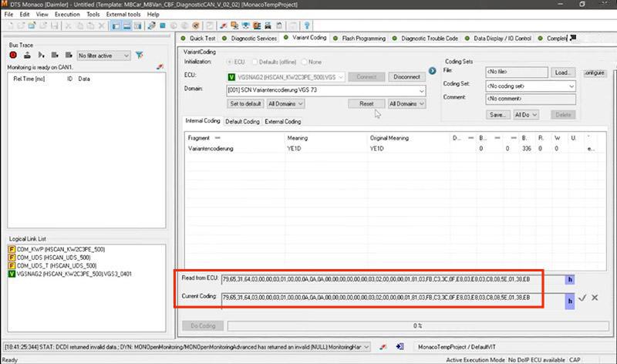Click the Read from ECU hex field
The height and width of the screenshot is (364, 617).
[393, 279]
